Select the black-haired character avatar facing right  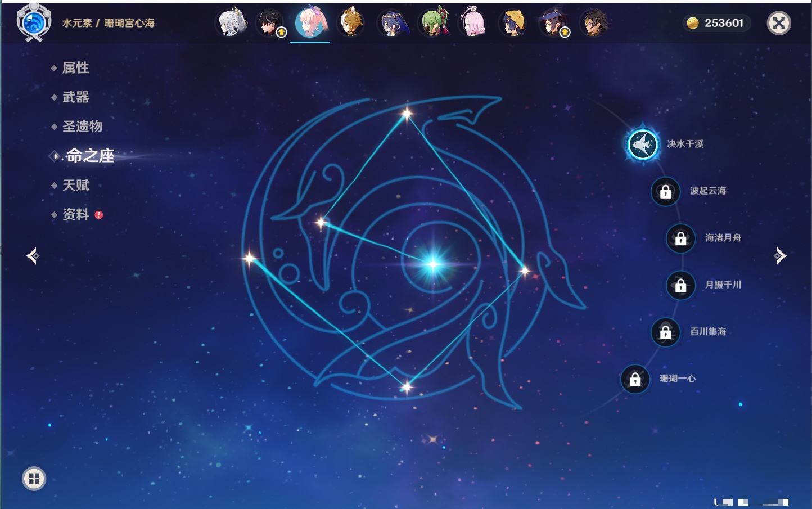pyautogui.click(x=270, y=23)
